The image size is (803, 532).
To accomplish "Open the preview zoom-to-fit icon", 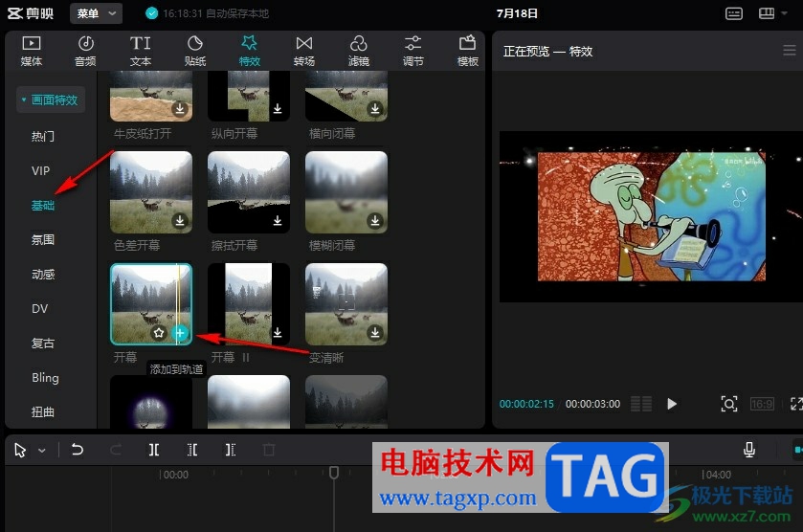I will [729, 404].
